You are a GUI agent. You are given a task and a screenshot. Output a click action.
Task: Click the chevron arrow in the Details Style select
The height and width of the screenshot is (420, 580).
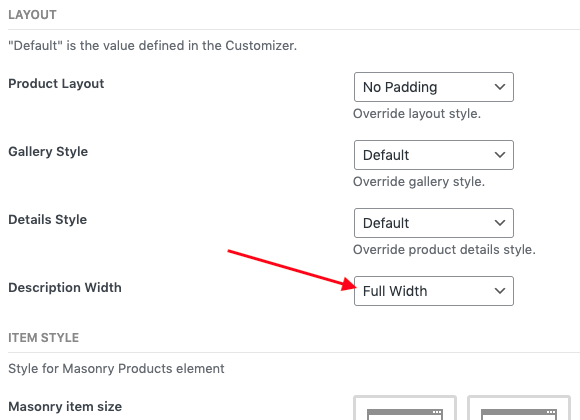click(x=500, y=223)
